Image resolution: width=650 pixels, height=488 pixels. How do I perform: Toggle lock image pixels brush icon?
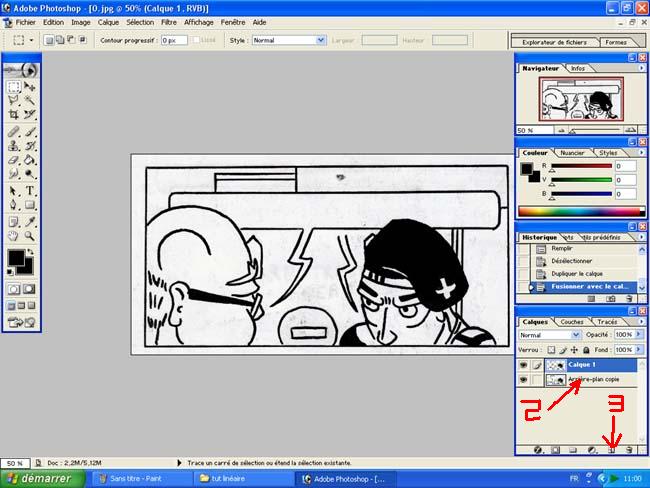tap(563, 350)
